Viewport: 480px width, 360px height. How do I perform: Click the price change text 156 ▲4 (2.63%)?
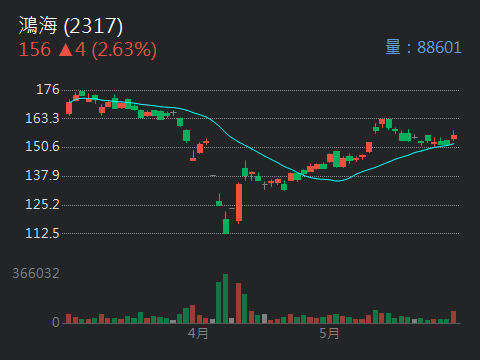tap(88, 50)
